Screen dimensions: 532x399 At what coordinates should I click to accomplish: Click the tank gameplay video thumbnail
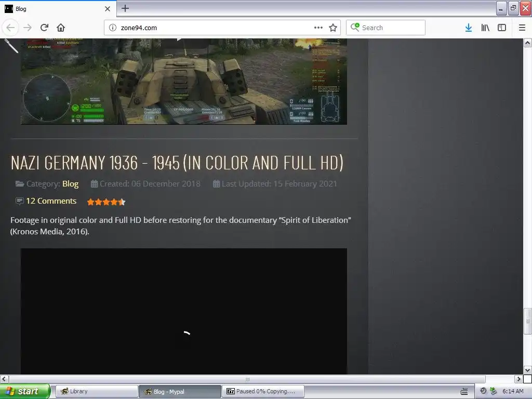pyautogui.click(x=183, y=81)
